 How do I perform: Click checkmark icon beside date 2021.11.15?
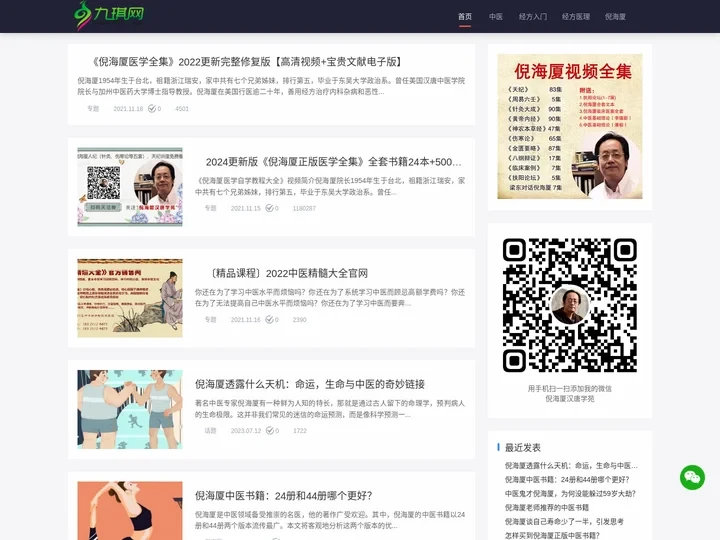coord(269,208)
